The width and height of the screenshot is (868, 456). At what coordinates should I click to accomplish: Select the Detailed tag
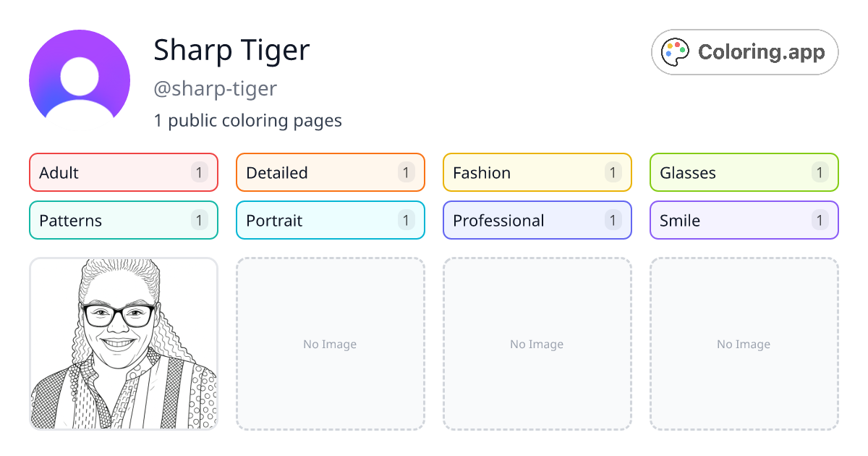coord(330,172)
